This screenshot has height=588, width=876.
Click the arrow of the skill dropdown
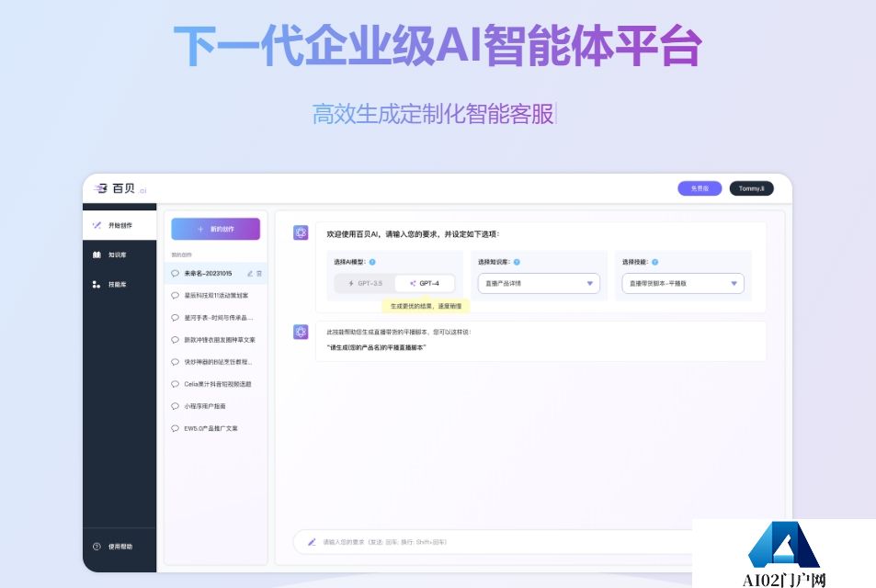[734, 284]
